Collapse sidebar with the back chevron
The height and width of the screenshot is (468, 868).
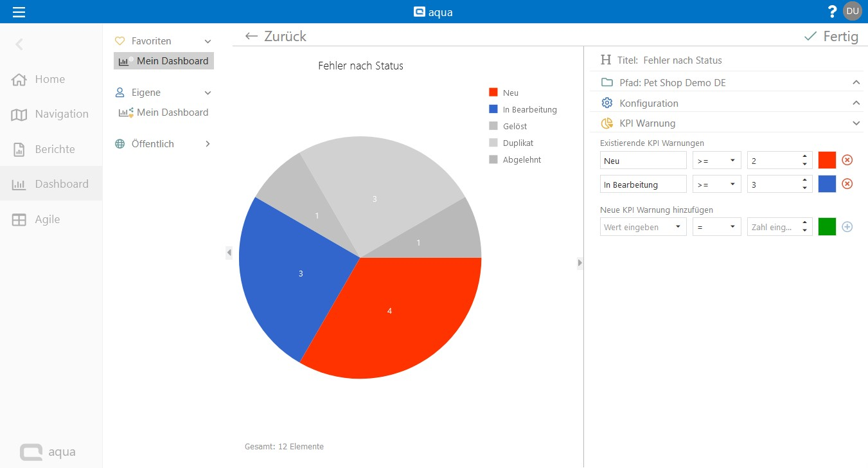coord(19,44)
